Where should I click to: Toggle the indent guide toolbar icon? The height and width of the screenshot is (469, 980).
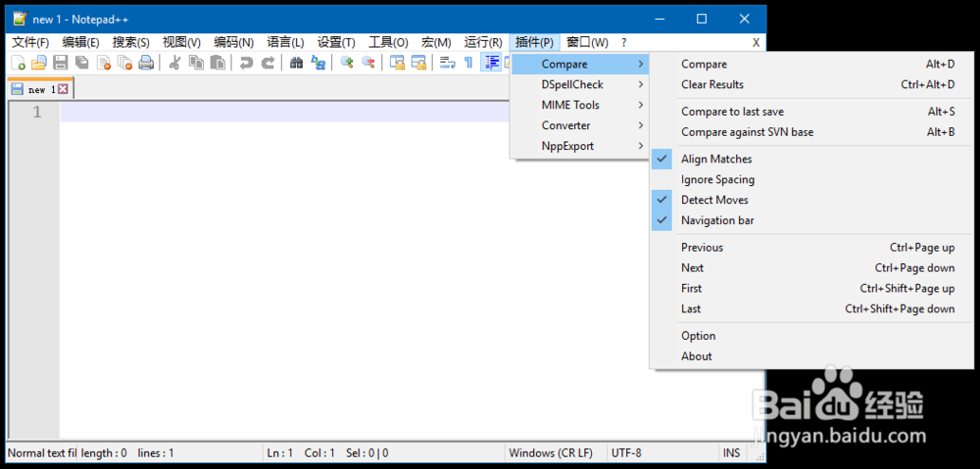[x=491, y=62]
